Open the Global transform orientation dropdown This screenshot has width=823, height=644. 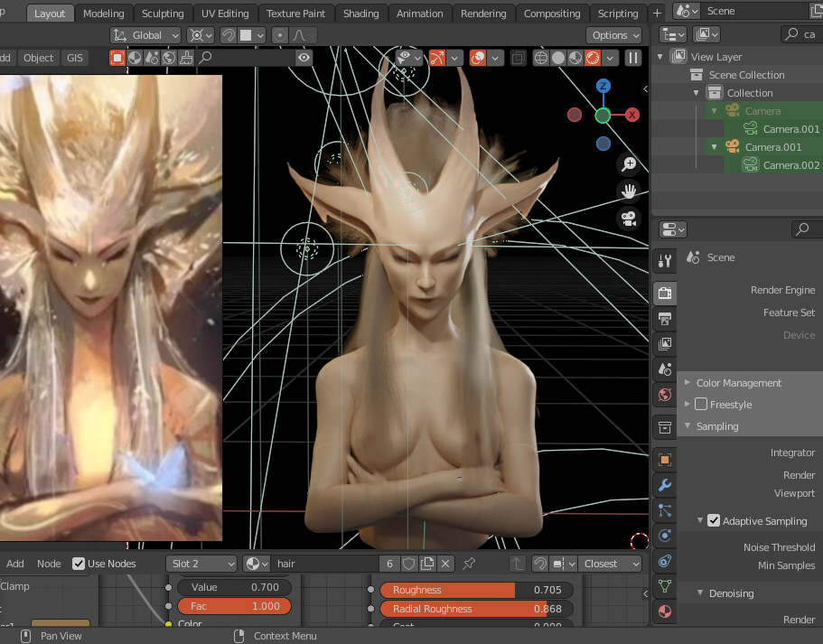click(145, 36)
